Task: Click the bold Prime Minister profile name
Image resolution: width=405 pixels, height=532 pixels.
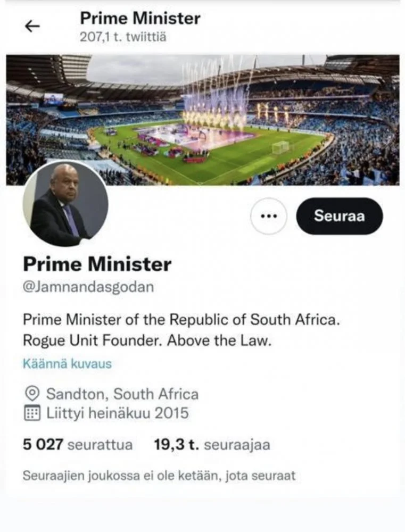Action: pos(97,264)
